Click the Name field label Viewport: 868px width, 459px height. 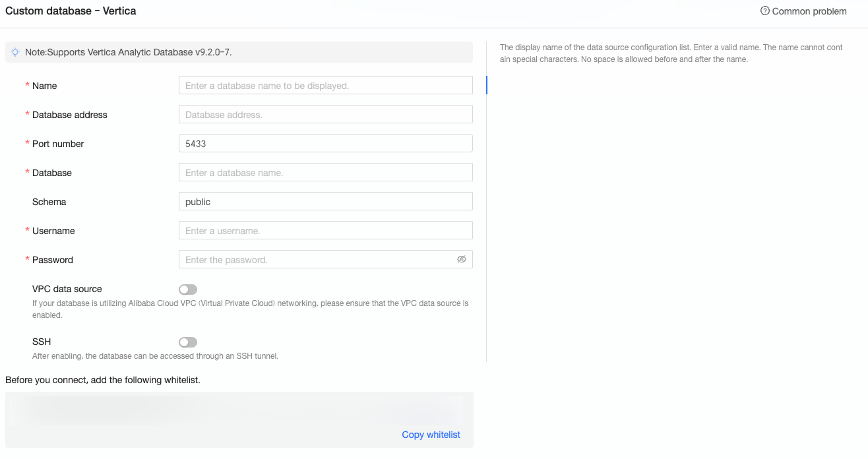click(x=44, y=86)
